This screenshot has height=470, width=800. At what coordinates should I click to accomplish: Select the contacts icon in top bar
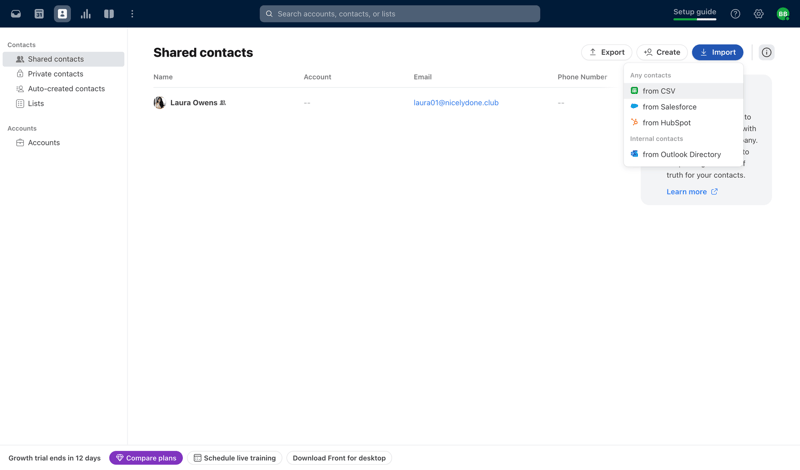point(62,14)
